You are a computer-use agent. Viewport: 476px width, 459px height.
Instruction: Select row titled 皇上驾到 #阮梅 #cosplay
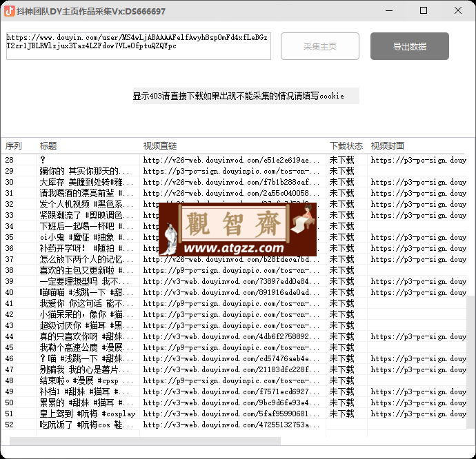234,414
